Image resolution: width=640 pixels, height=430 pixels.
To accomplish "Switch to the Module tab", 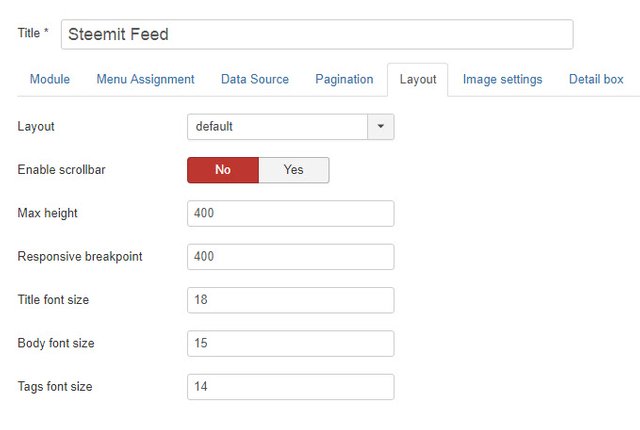I will tap(50, 79).
